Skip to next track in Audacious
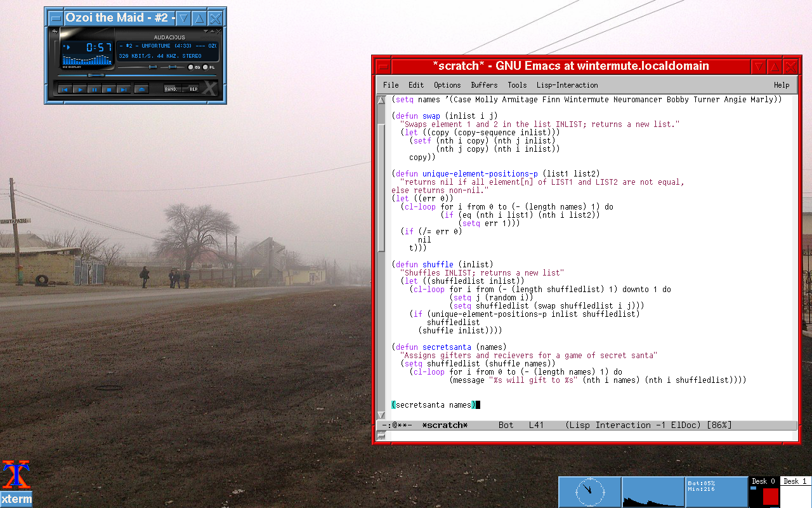Viewport: 812px width, 508px height. 124,90
